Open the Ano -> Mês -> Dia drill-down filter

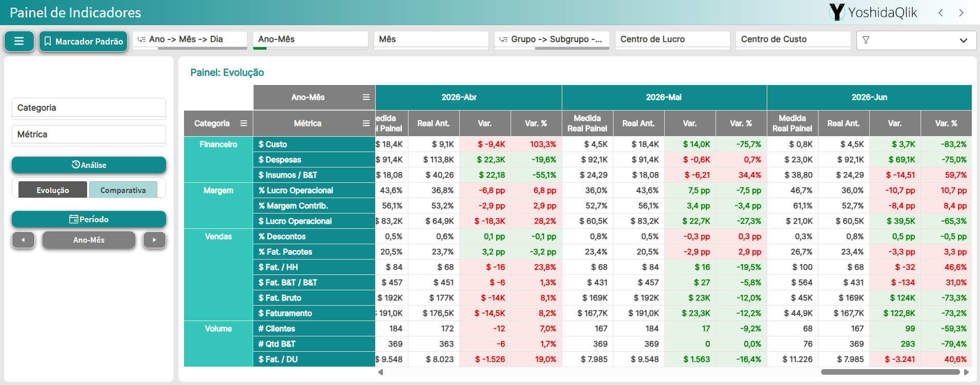point(190,39)
